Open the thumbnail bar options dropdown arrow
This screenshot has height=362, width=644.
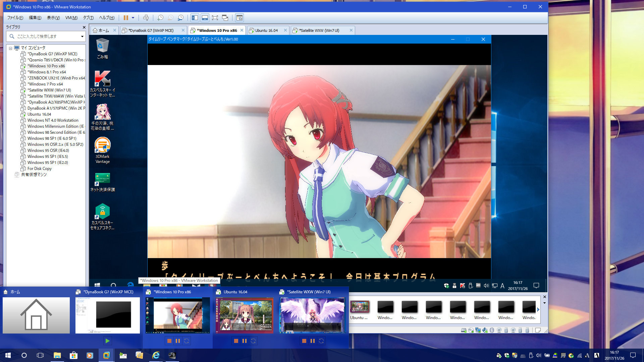pos(544,303)
